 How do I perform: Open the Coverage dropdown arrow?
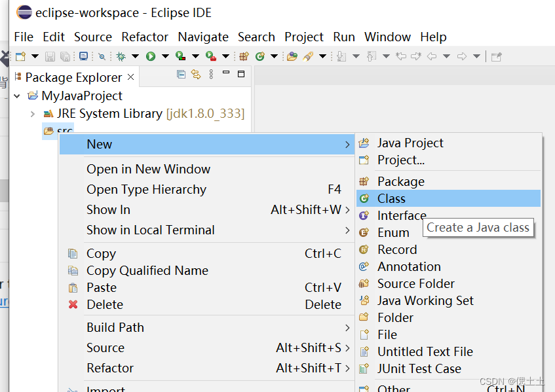coord(195,56)
